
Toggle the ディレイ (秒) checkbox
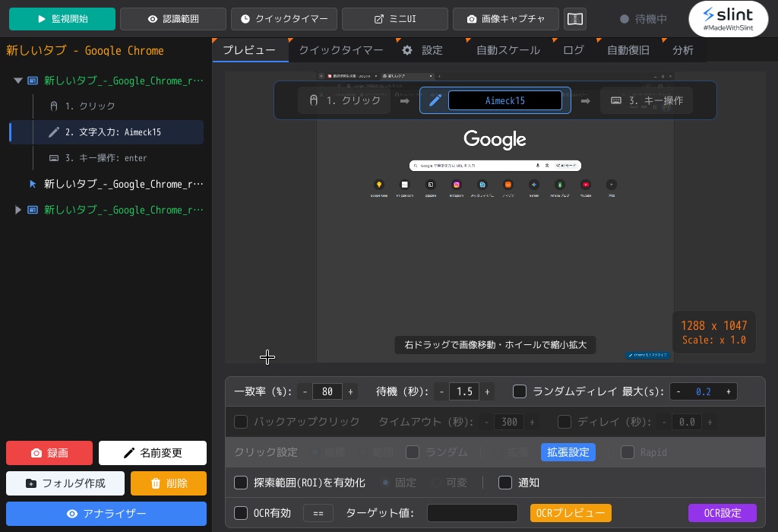pos(565,422)
